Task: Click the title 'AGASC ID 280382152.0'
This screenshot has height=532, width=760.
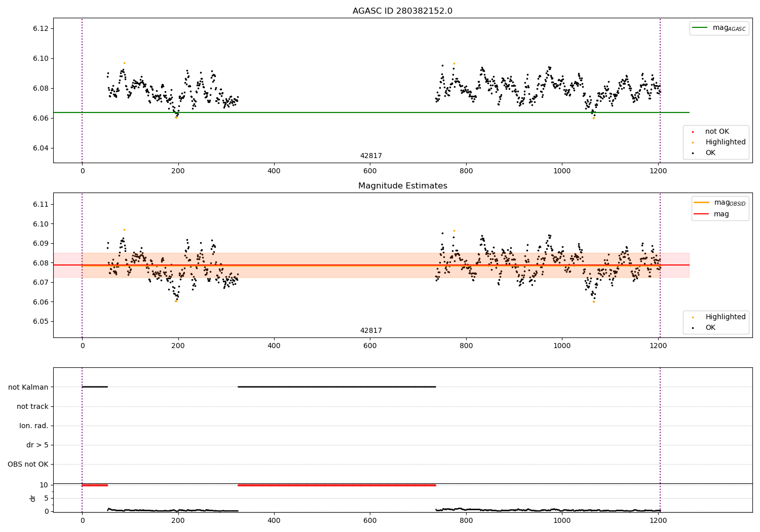Action: 402,11
